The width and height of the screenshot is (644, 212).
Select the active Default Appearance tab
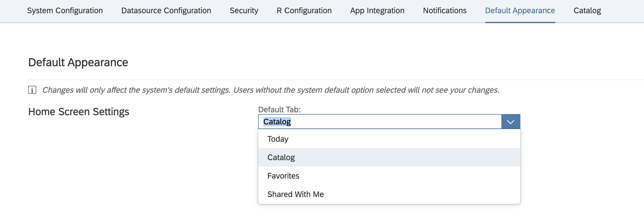[x=520, y=11]
